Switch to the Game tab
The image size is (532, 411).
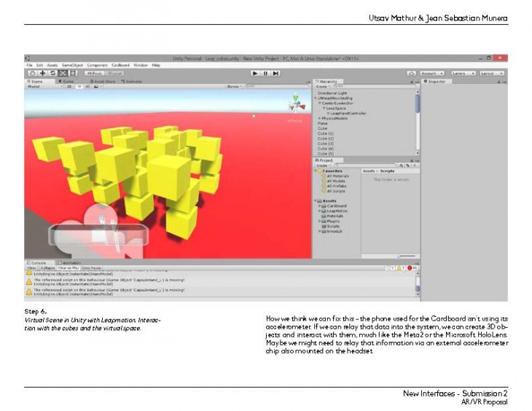pos(67,81)
